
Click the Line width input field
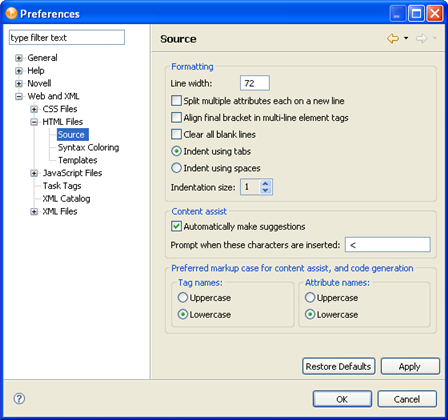point(255,83)
